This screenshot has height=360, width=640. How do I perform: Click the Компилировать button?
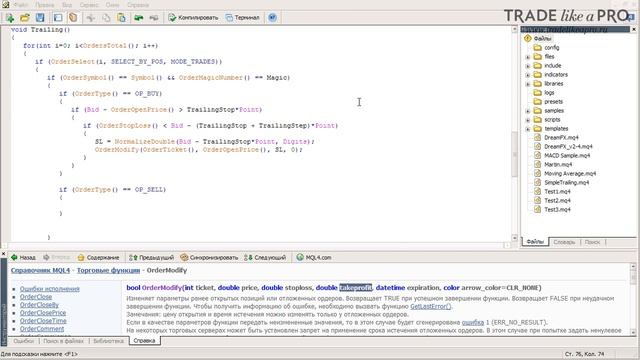[x=193, y=18]
